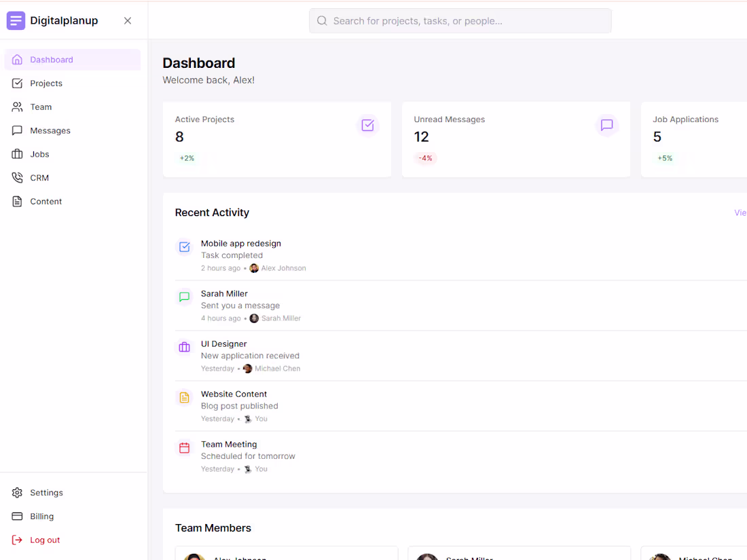This screenshot has height=560, width=747.
Task: Open the Active Projects stat card
Action: (x=277, y=139)
